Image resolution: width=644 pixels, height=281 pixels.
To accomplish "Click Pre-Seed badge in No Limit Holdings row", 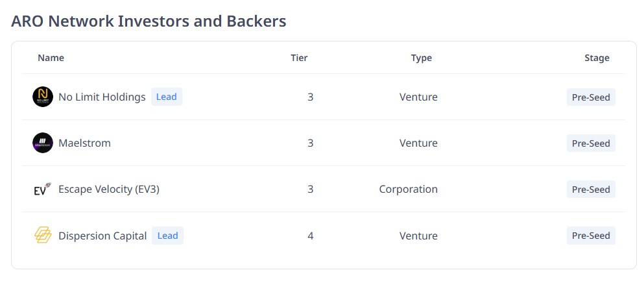I will 591,97.
